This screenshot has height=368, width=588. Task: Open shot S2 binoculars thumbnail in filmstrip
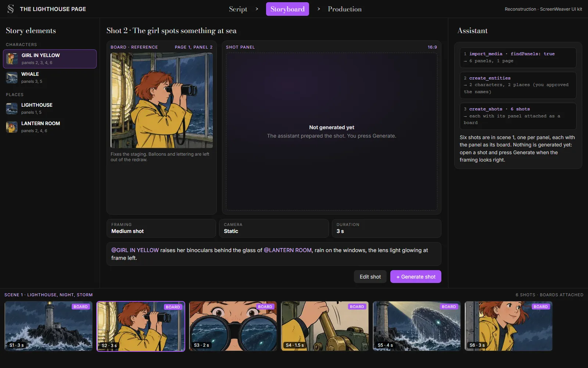(x=141, y=326)
